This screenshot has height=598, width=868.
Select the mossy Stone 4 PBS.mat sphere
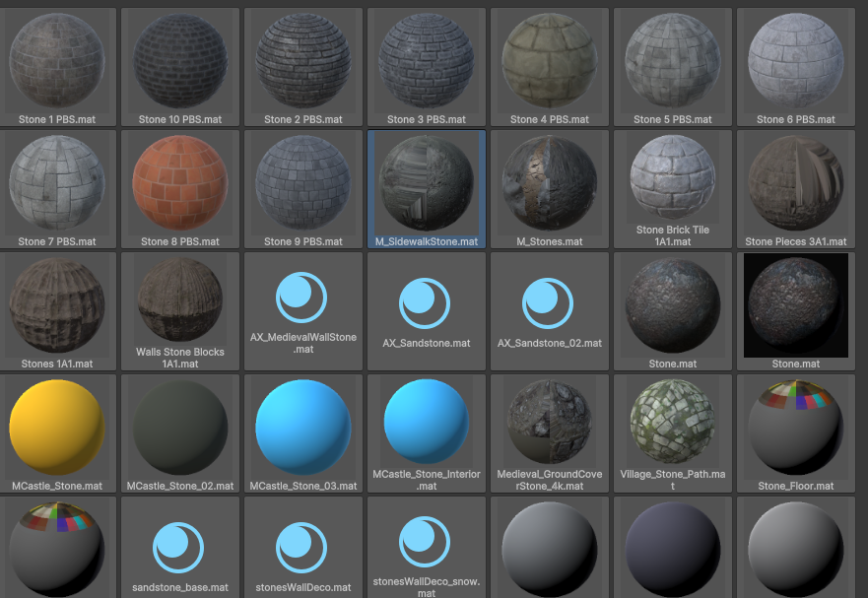click(x=550, y=61)
